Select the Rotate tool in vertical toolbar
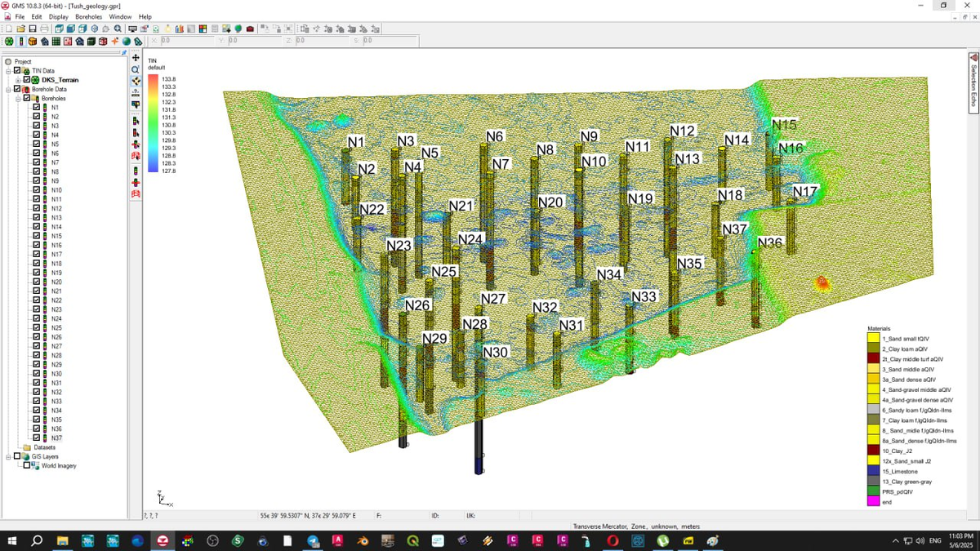980x551 pixels. (x=136, y=81)
